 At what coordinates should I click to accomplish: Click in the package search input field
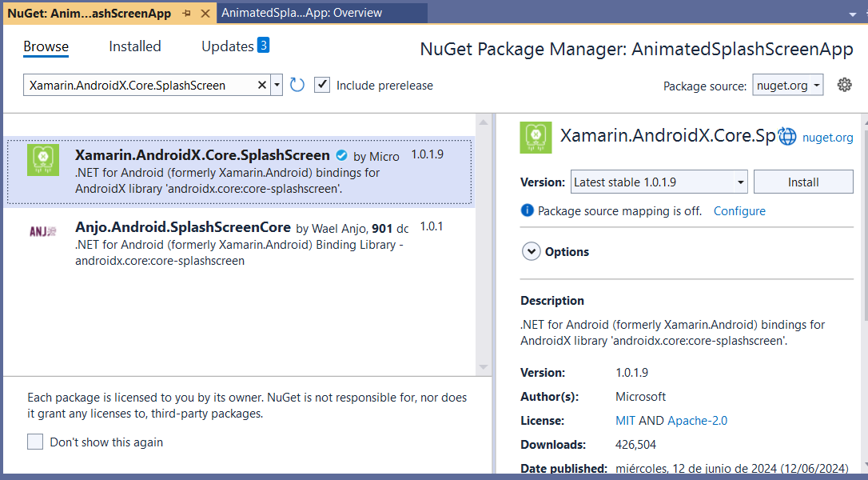140,85
